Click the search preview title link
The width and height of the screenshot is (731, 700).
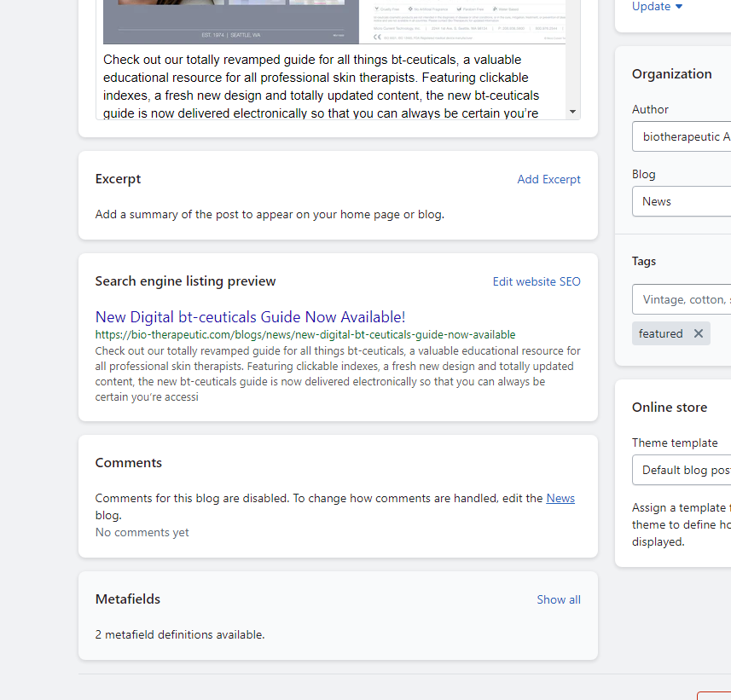click(251, 317)
